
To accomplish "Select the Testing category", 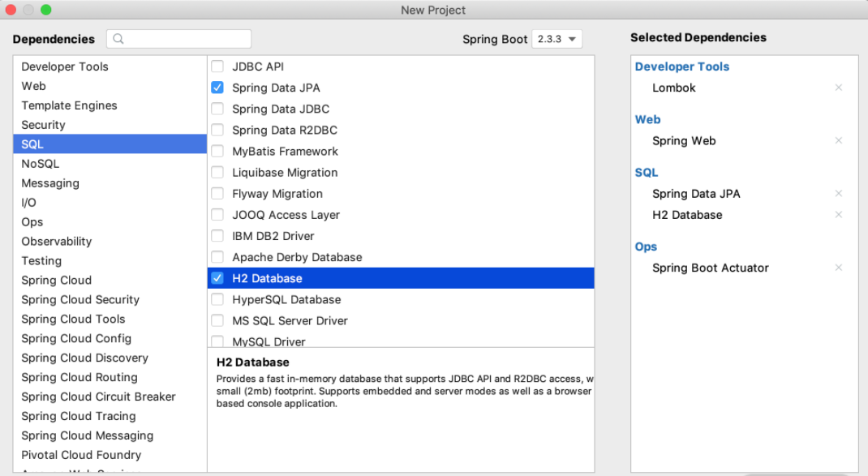I will 41,261.
